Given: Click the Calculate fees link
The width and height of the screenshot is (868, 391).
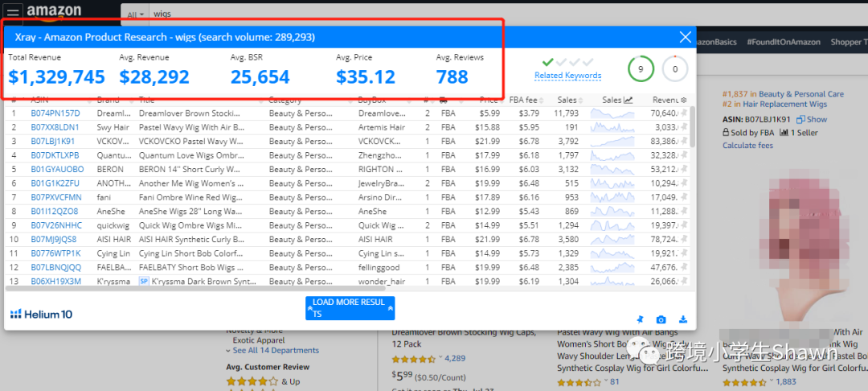Looking at the screenshot, I should pos(748,146).
